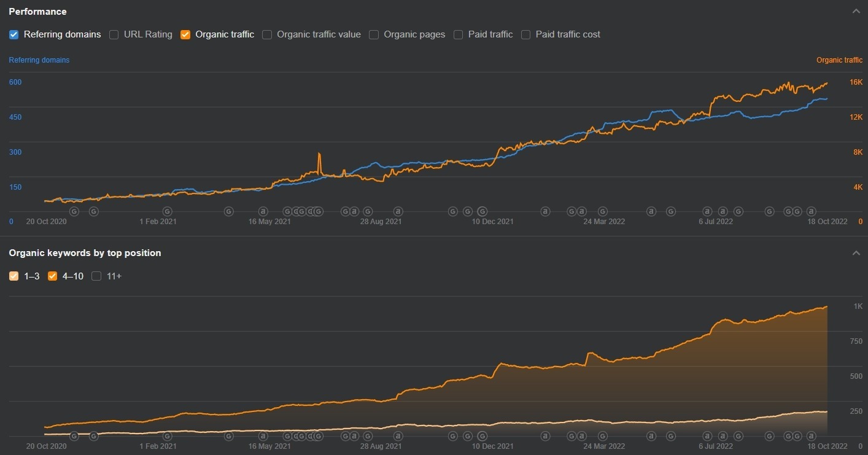
Task: Click the 8K value on organic traffic axis
Action: 858,152
